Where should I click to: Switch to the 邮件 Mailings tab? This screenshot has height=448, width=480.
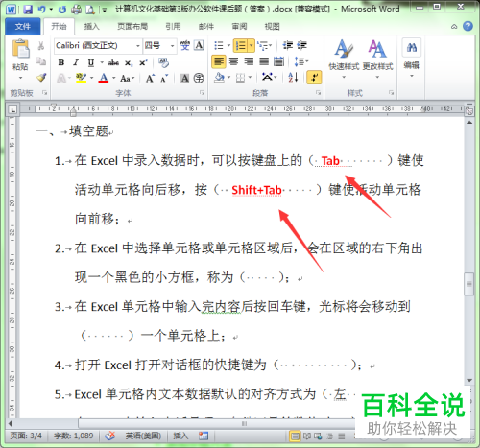pyautogui.click(x=206, y=26)
